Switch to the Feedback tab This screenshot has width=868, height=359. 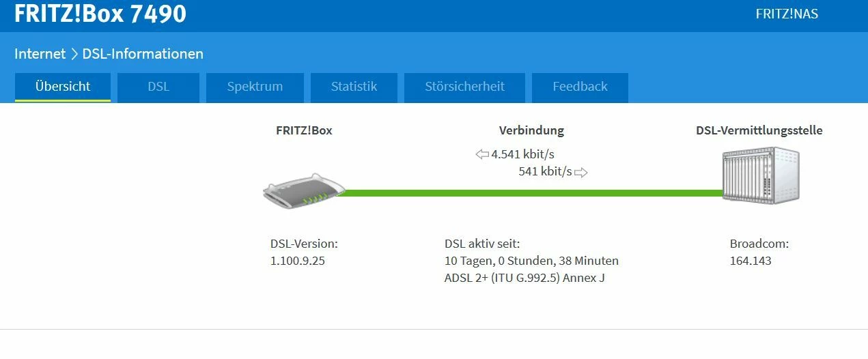point(580,87)
